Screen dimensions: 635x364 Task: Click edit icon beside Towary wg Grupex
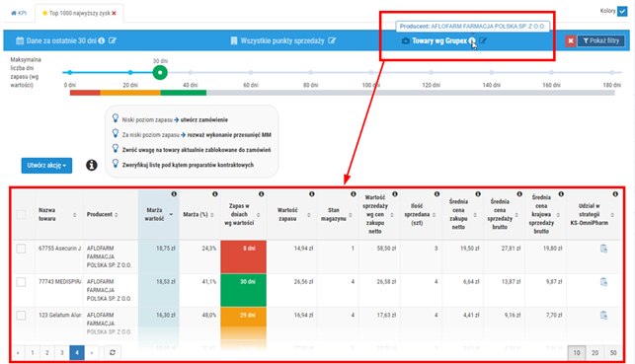[x=483, y=40]
